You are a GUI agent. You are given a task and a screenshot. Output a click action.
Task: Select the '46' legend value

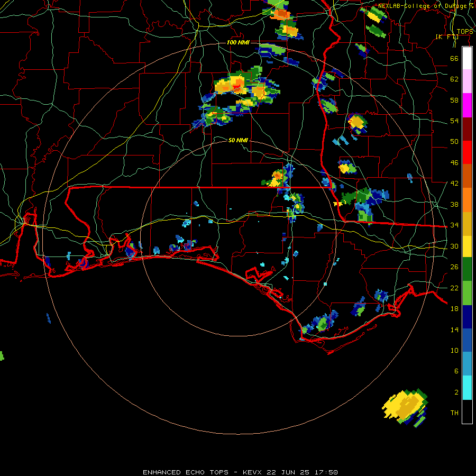tap(454, 163)
